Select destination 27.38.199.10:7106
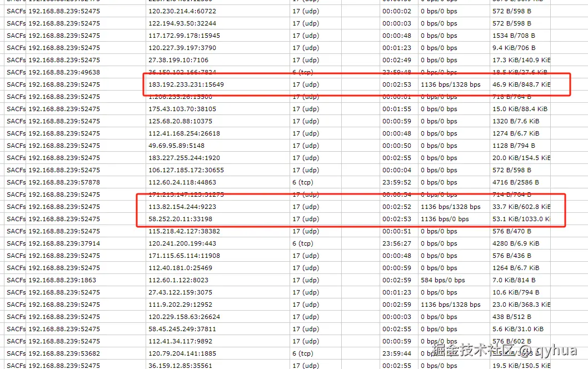The image size is (588, 369). pyautogui.click(x=178, y=60)
